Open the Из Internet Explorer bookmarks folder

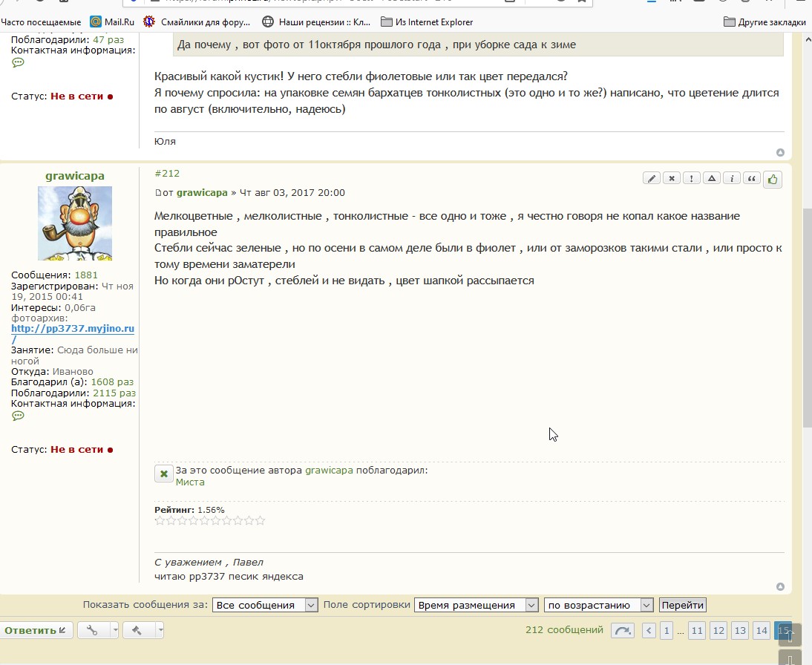tap(427, 22)
